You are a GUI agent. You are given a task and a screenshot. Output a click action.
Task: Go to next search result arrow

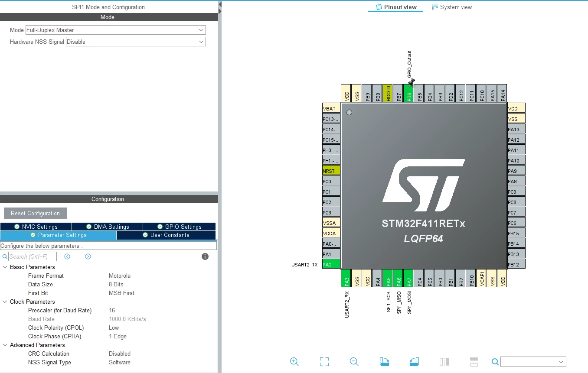(x=88, y=256)
